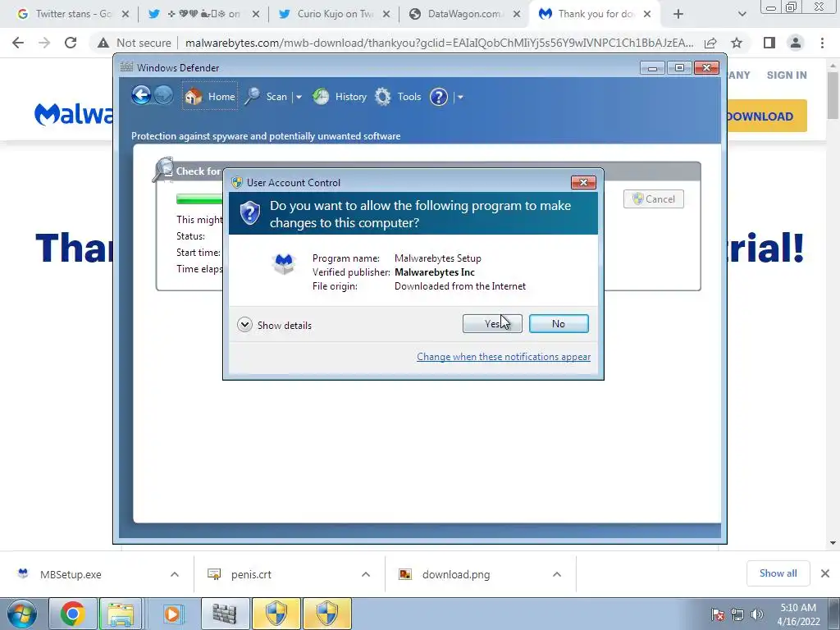This screenshot has width=840, height=630.
Task: Click the update check progress bar
Action: 199,199
